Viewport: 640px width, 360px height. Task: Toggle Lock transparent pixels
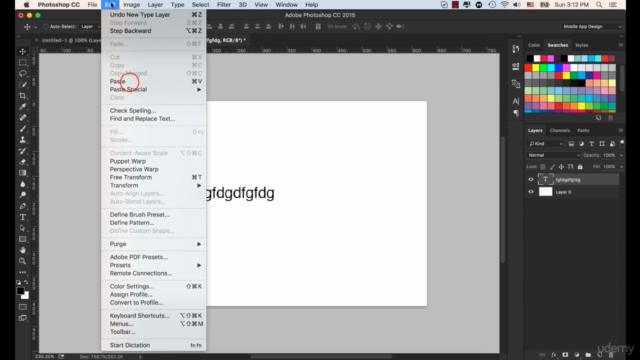click(542, 167)
